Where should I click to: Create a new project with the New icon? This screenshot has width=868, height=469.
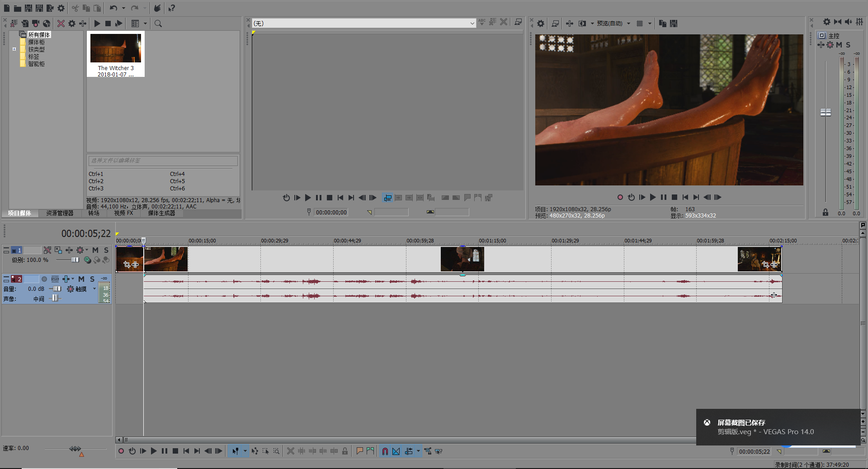point(6,8)
